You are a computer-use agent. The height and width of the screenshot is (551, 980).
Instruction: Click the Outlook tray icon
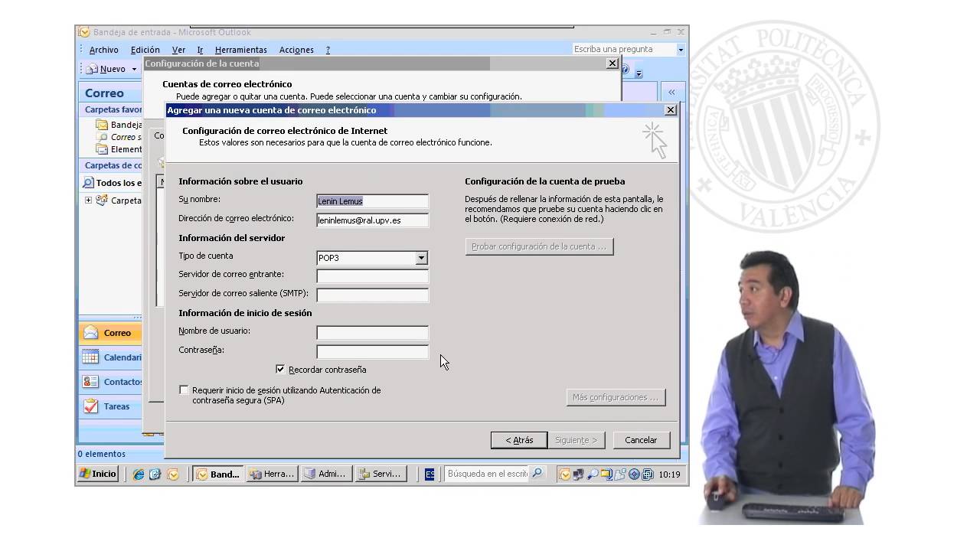(x=565, y=474)
